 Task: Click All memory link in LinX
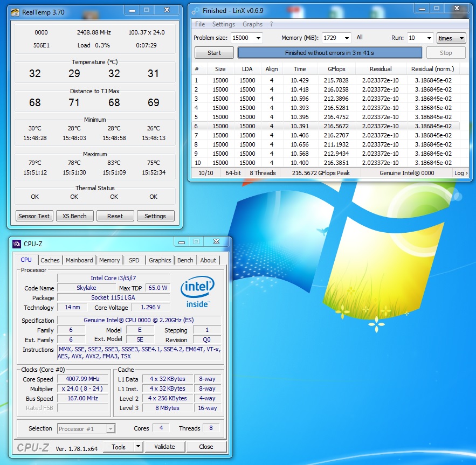pyautogui.click(x=360, y=37)
